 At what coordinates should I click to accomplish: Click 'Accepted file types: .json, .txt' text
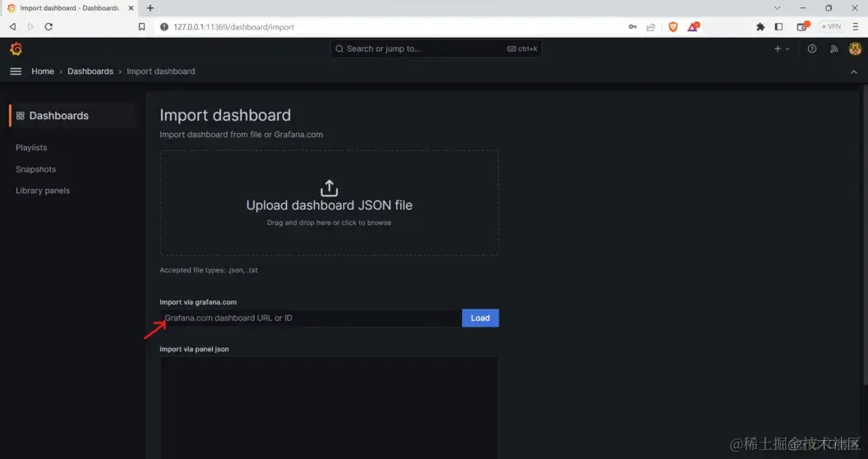click(209, 270)
